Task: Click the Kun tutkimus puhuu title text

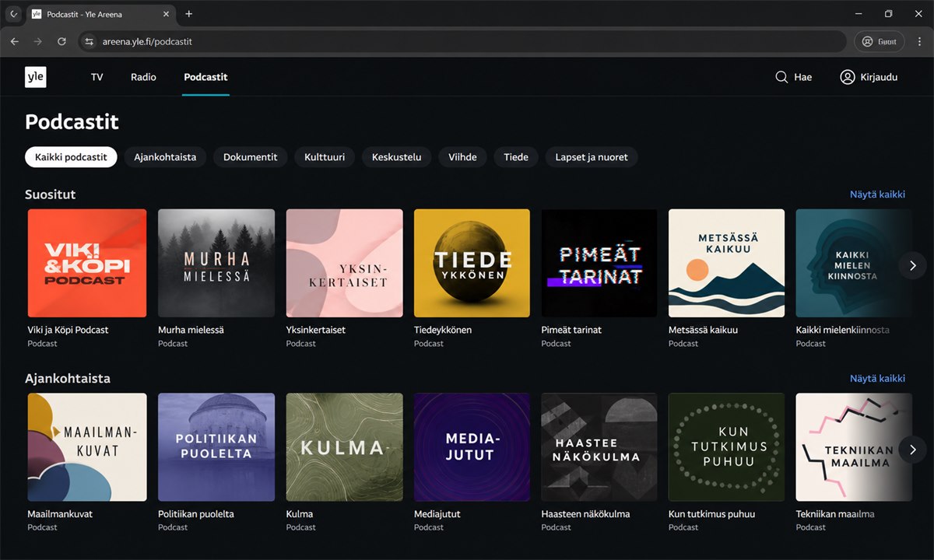Action: [711, 514]
